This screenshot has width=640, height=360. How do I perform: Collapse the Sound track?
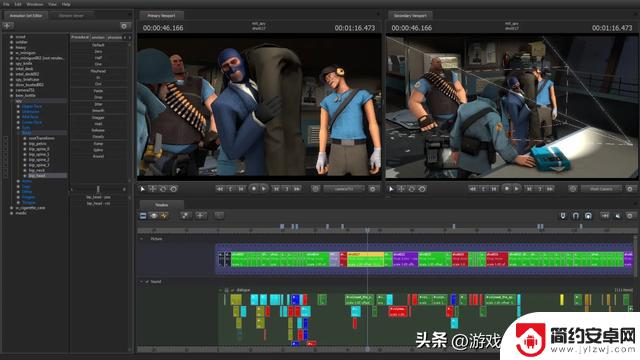[x=142, y=282]
